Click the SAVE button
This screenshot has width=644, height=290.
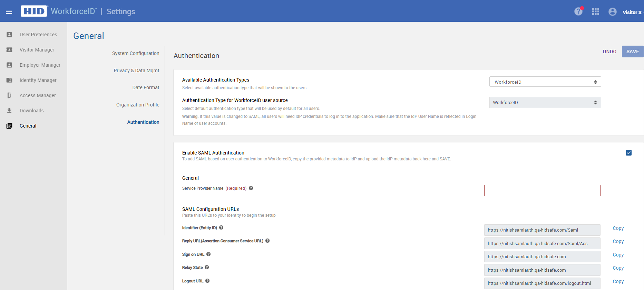pos(633,52)
